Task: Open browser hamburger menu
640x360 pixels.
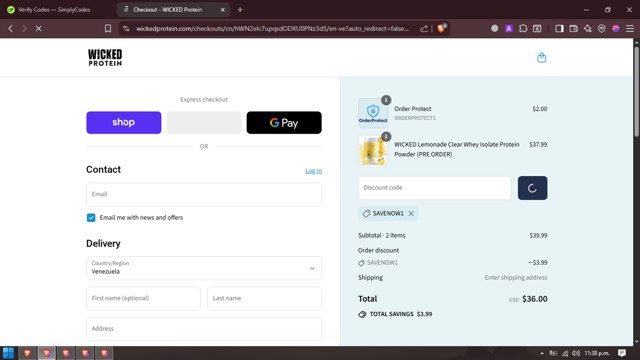Action: (x=630, y=29)
